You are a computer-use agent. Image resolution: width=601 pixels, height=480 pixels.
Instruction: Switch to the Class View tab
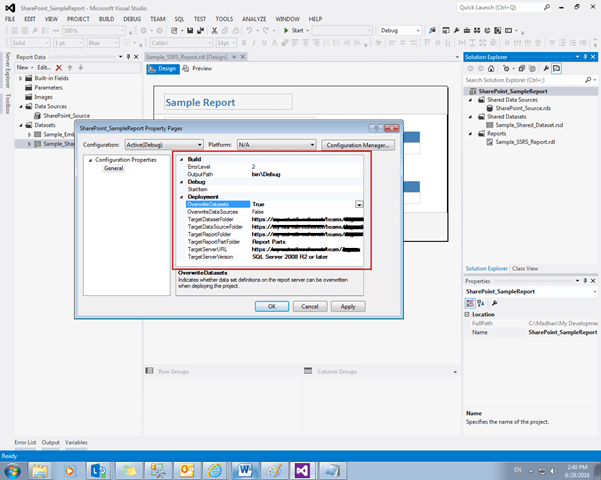(525, 268)
